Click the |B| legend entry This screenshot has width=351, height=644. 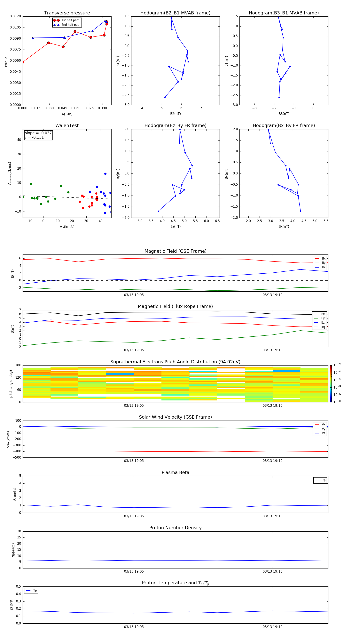pos(320,327)
